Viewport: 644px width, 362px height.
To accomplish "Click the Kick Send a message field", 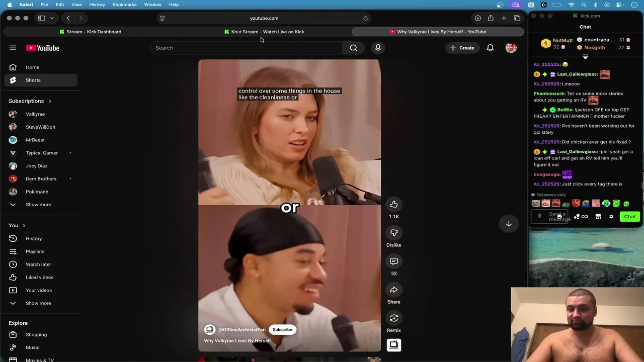I will (x=549, y=217).
